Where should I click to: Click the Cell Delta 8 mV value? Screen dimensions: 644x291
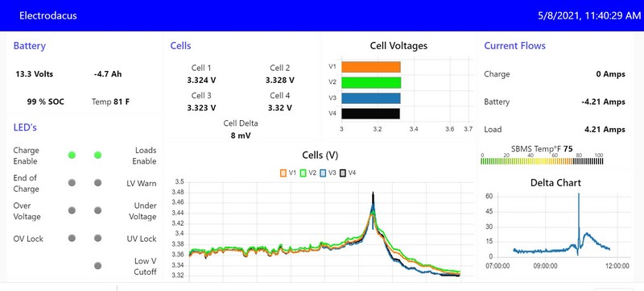click(x=241, y=135)
